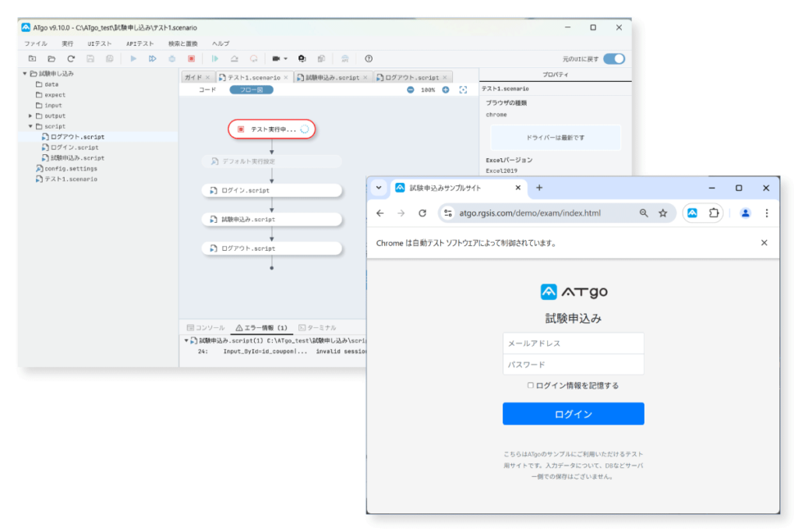The width and height of the screenshot is (798, 532).
Task: Click the ATgo extension icon in Chrome
Action: (692, 213)
